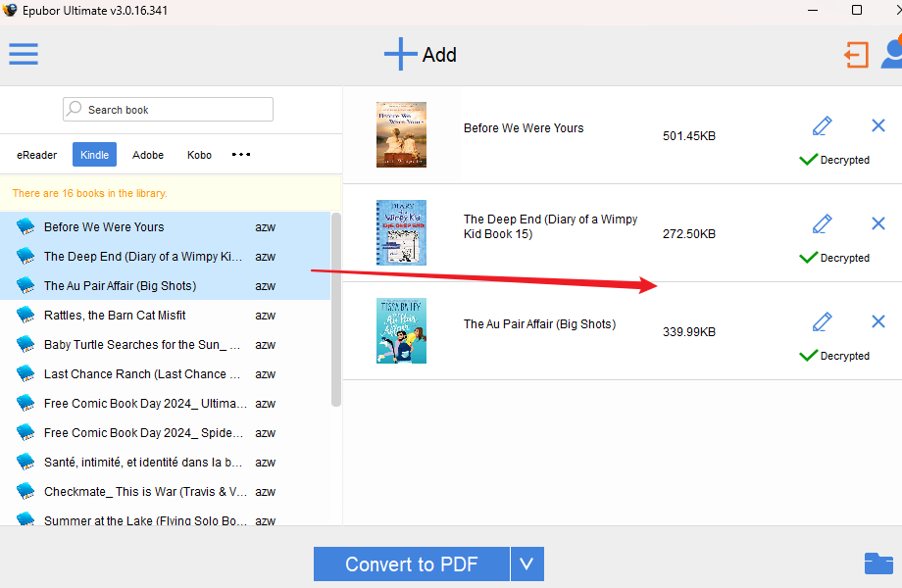This screenshot has height=588, width=902.
Task: Click The Deep End title in the right pane
Action: coord(551,226)
